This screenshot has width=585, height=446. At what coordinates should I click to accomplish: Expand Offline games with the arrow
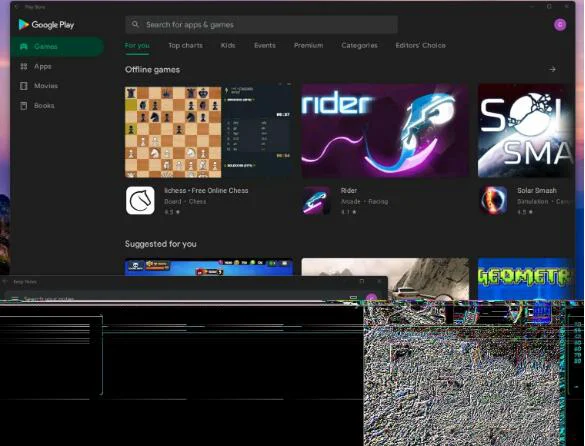(552, 69)
